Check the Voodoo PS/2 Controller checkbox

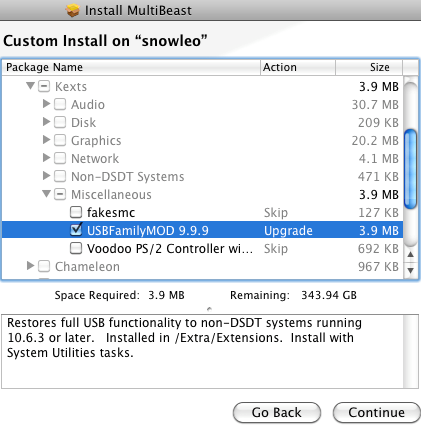[x=76, y=248]
